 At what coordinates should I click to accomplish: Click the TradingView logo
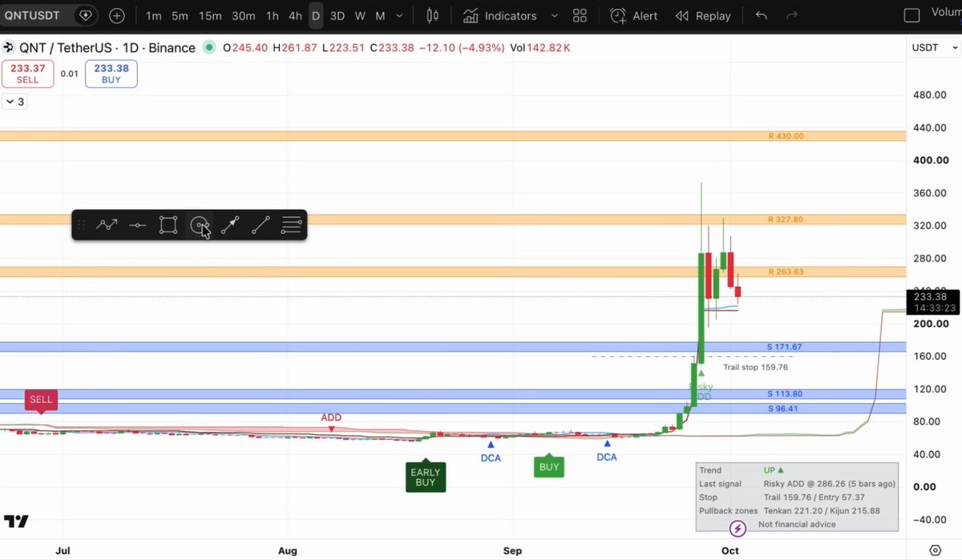[16, 522]
